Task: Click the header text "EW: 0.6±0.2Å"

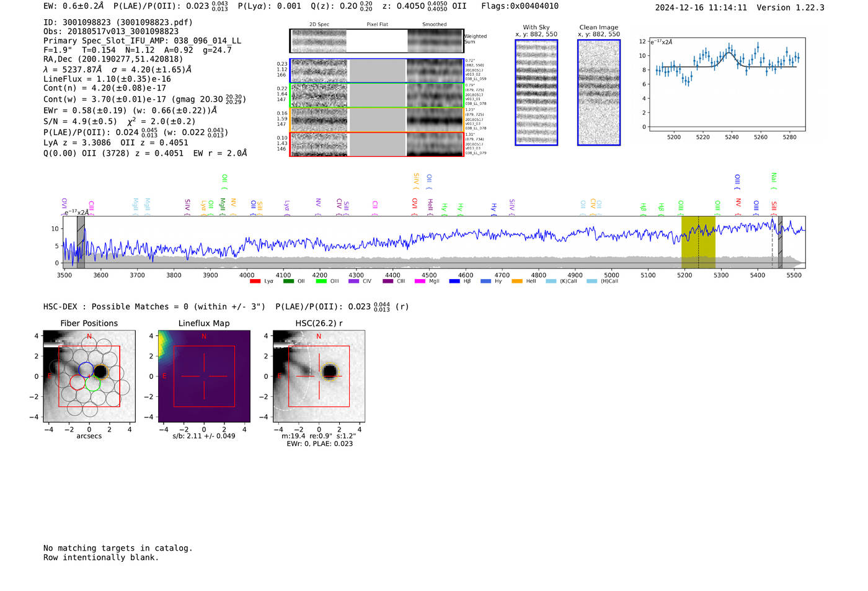Action: 73,6
